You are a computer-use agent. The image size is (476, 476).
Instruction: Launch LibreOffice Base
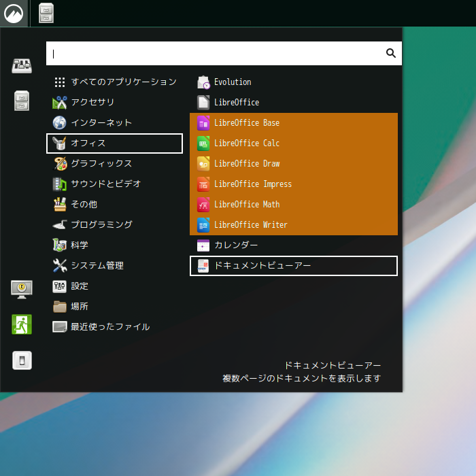click(294, 123)
